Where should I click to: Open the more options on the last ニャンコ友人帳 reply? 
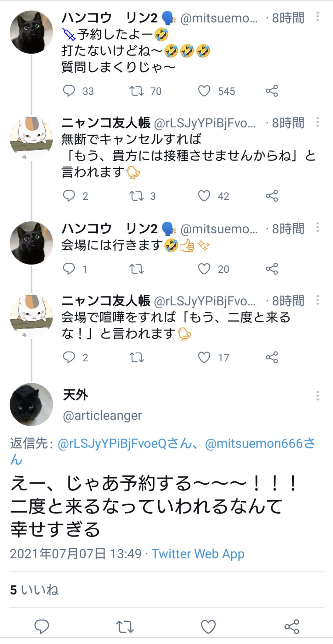[317, 300]
